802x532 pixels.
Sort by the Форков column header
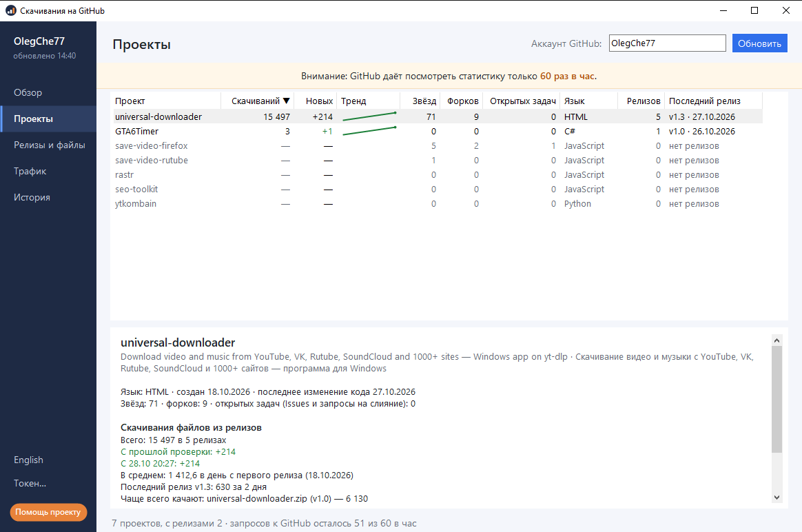pos(460,101)
